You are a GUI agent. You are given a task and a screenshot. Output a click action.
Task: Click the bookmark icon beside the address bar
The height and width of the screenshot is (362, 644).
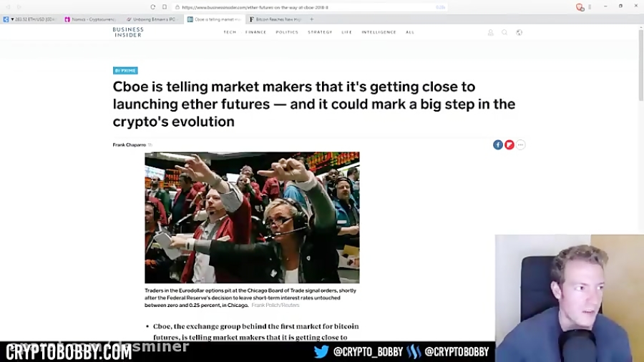(165, 7)
